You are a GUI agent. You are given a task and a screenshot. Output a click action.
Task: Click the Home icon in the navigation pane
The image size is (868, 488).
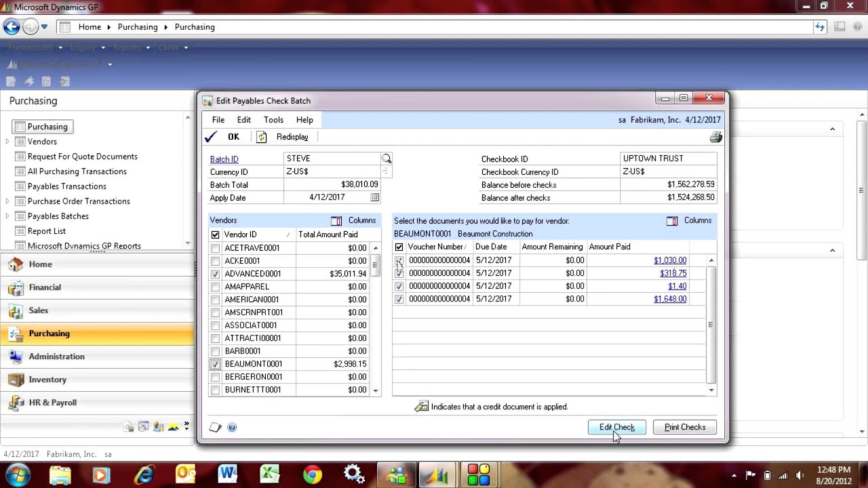point(16,264)
